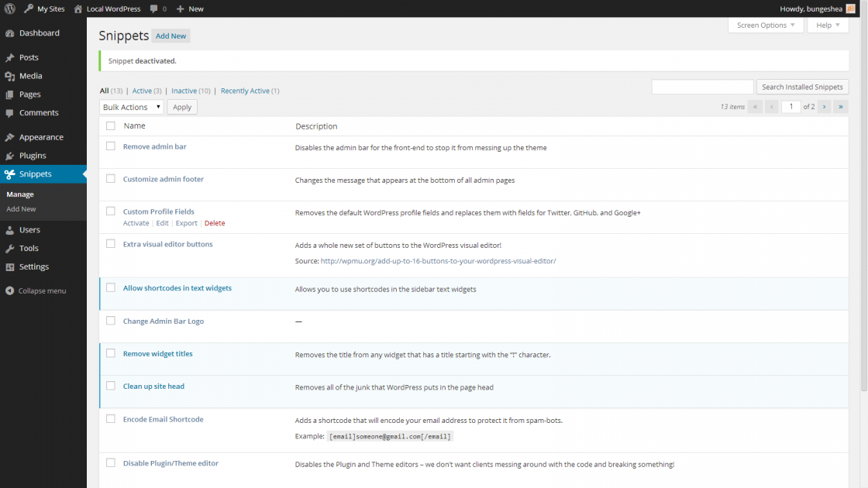Activate the Custom Profile Fields snippet
Viewport: 868px width, 488px height.
click(x=136, y=223)
